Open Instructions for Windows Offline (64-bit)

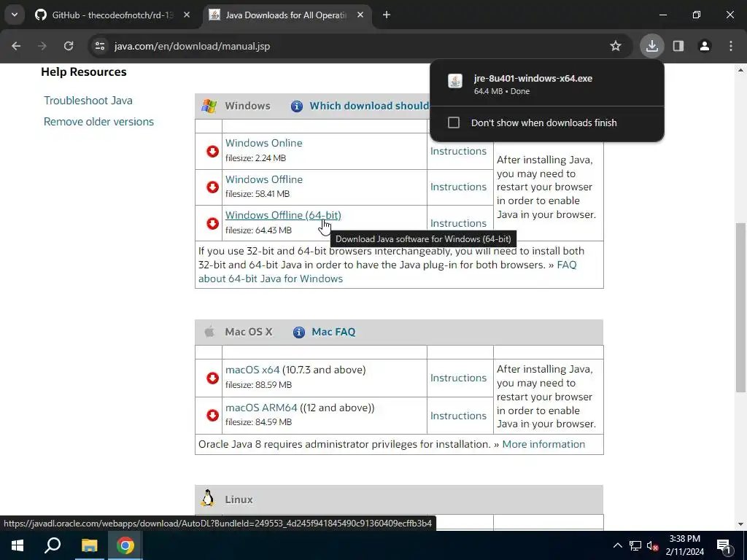click(x=458, y=223)
